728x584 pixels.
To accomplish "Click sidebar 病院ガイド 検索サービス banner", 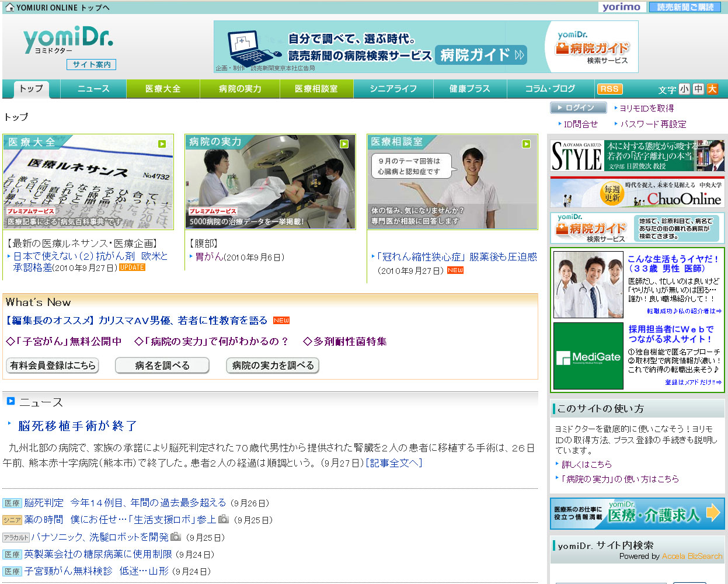I will 638,228.
